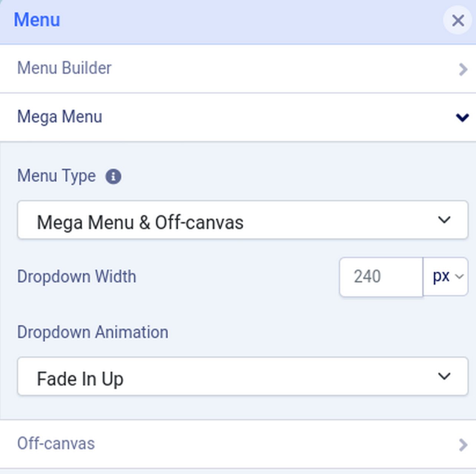Viewport: 476px width, 474px height.
Task: Expand the Off-canvas section
Action: (x=56, y=444)
